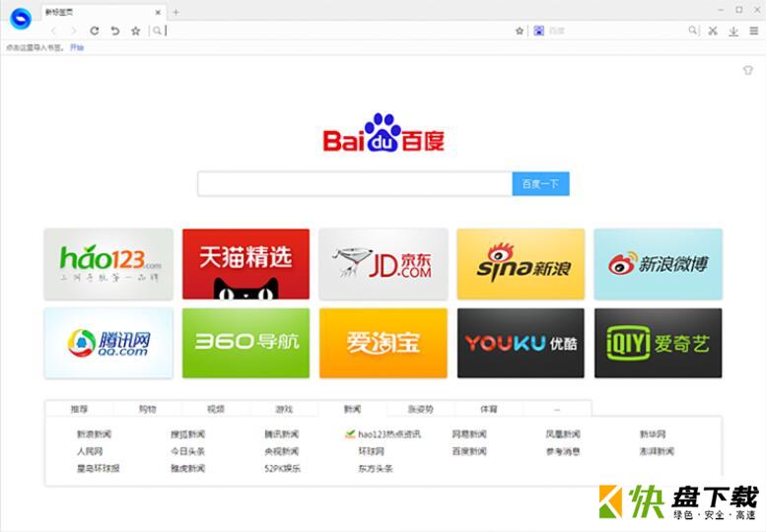Click the magnifier in the toolbar search box
766x532 pixels.
pos(693,31)
